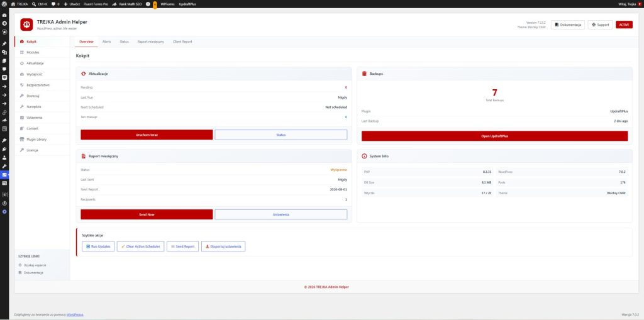644x320 pixels.
Task: Switch to the Raport miesięczny tab
Action: (151, 41)
